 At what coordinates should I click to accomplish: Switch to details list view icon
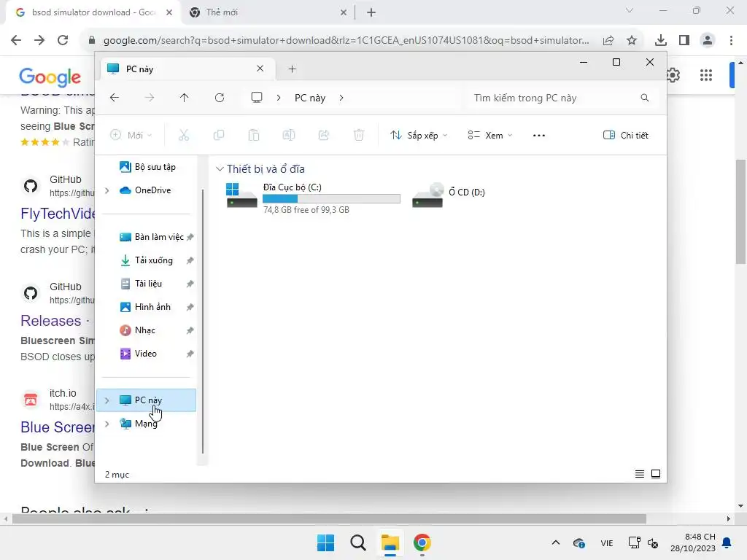coord(640,474)
